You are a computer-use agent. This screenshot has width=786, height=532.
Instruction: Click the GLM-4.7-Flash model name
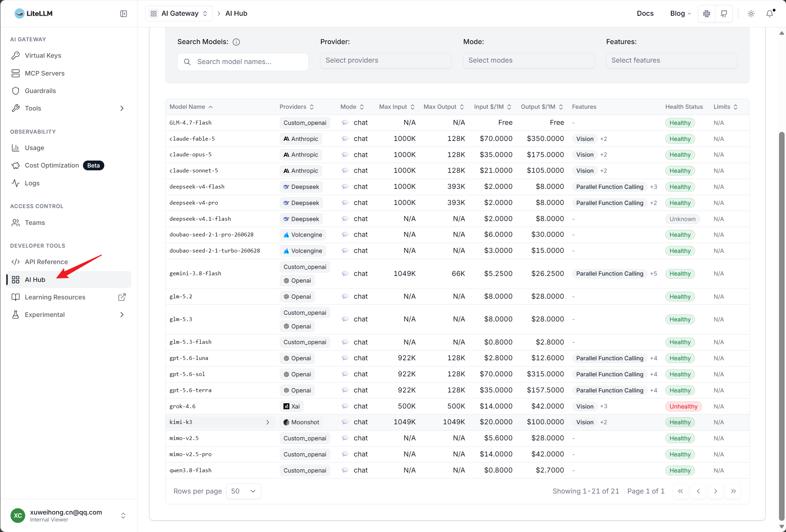(x=190, y=123)
